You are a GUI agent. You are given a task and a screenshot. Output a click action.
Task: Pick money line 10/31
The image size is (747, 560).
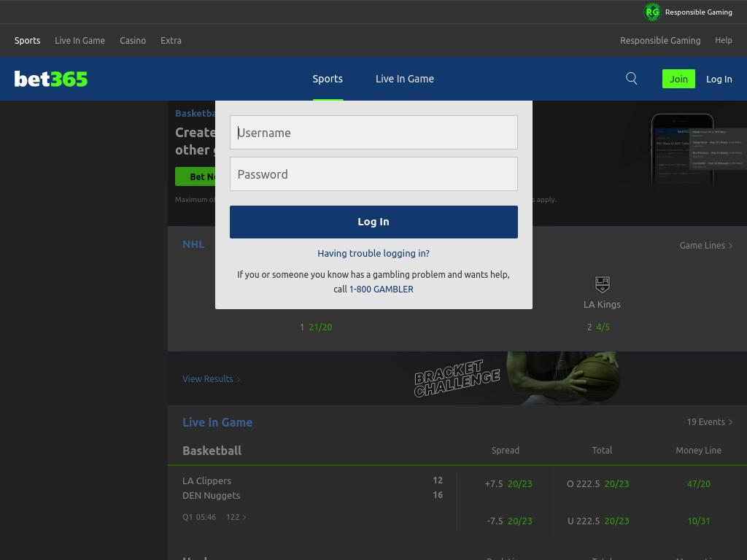[698, 521]
